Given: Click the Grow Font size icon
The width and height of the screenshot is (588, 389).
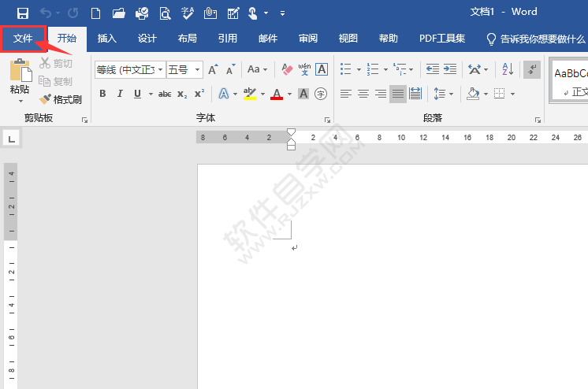Looking at the screenshot, I should pos(213,70).
